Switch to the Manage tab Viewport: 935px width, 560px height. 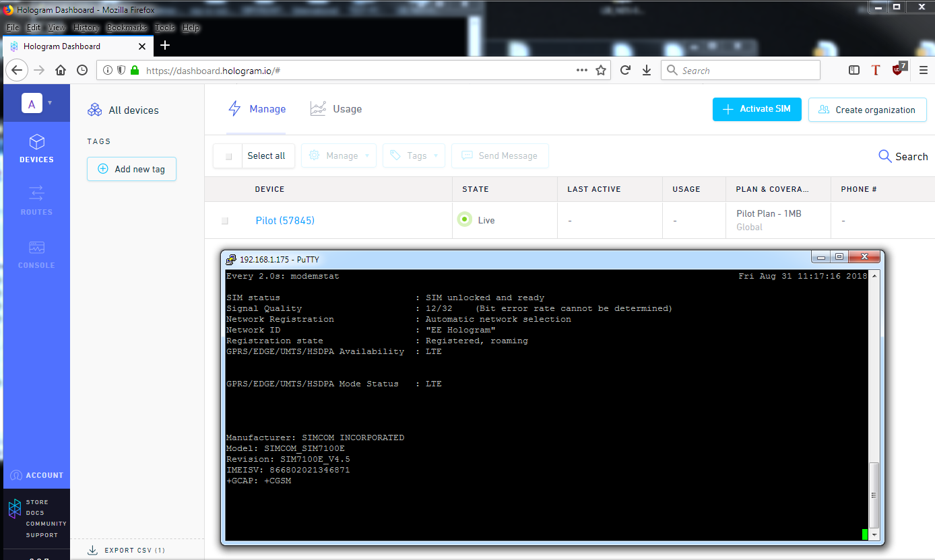tap(256, 109)
